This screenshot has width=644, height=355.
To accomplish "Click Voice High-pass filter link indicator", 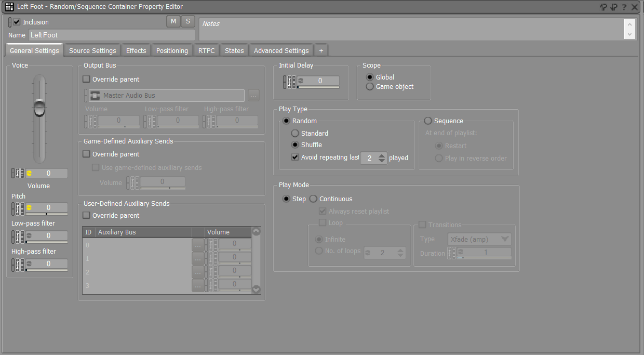I will point(14,264).
